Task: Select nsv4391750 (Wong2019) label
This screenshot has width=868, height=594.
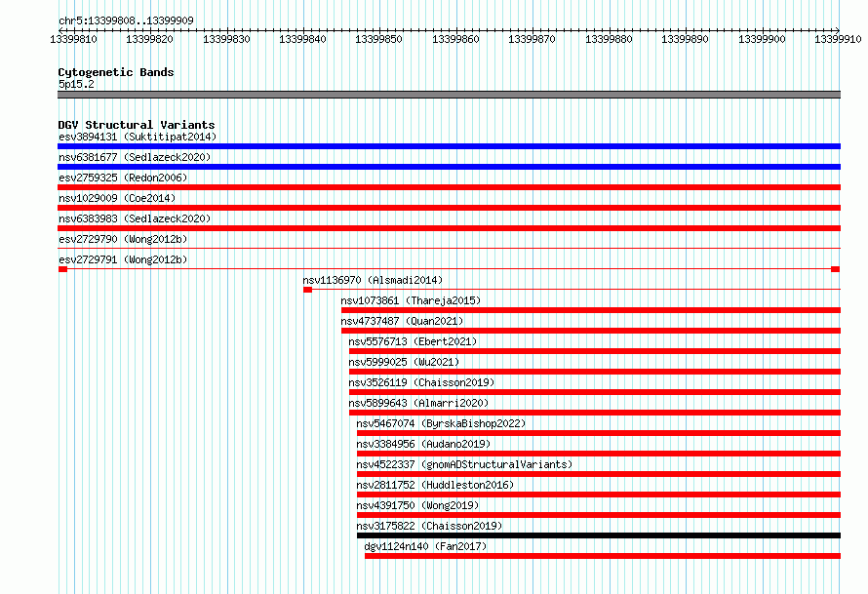Action: tap(417, 505)
